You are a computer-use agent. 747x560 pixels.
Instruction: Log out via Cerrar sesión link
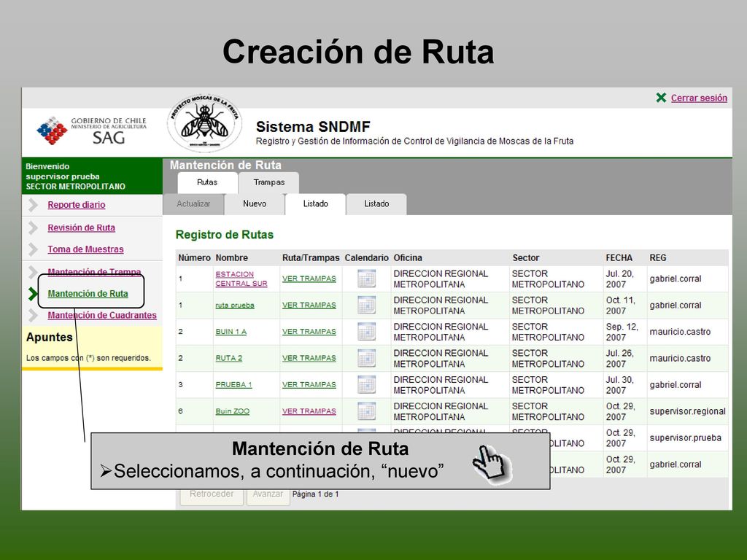click(x=699, y=98)
